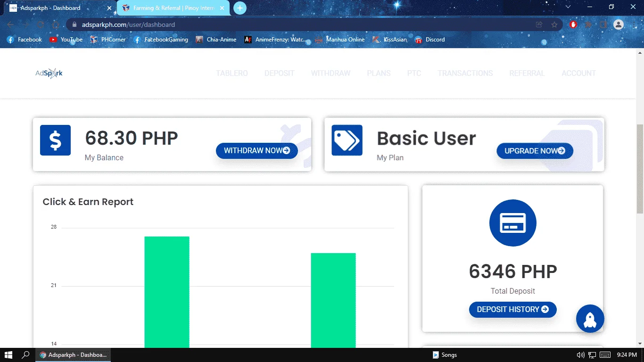
Task: Click the taller green chart bar
Action: pos(167,292)
